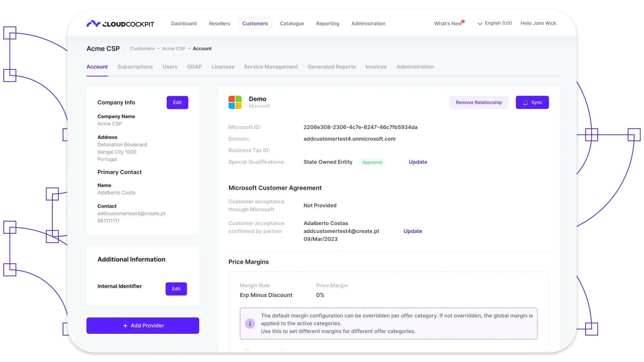The height and width of the screenshot is (362, 644).
Task: Click Remove Relationship
Action: coord(479,102)
